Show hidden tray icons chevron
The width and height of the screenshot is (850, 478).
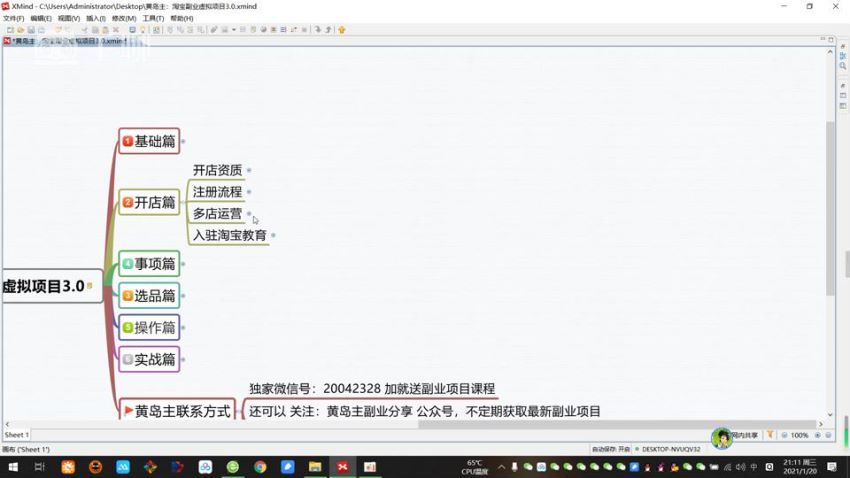click(501, 467)
